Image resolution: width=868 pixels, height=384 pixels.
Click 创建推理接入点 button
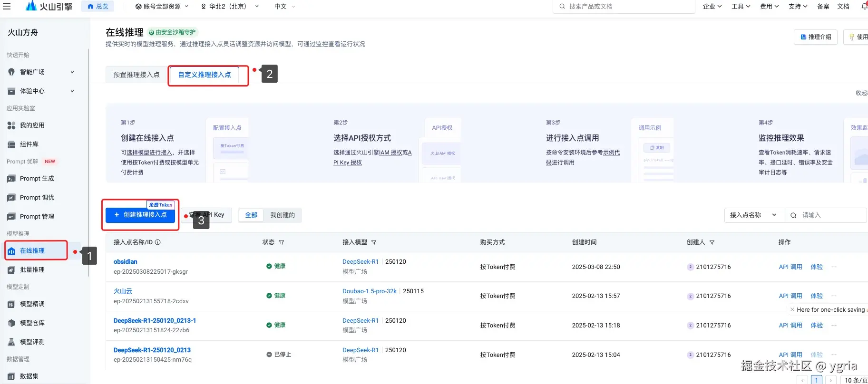coord(140,215)
